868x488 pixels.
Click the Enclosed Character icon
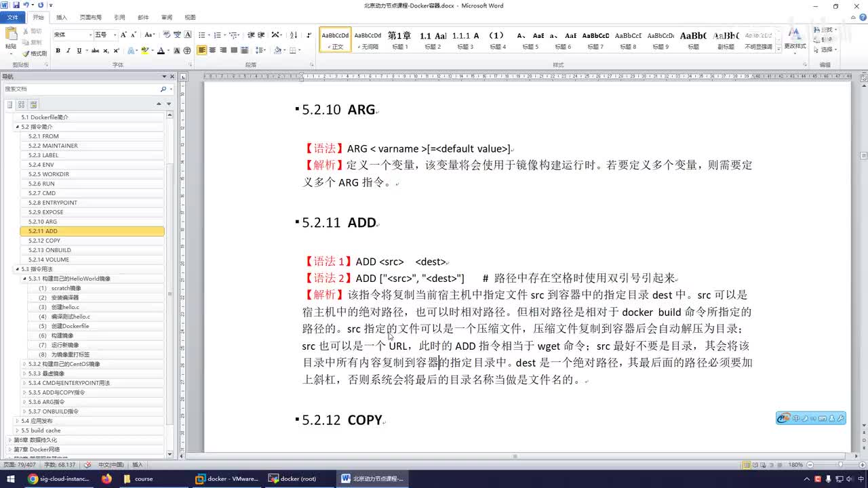point(186,51)
